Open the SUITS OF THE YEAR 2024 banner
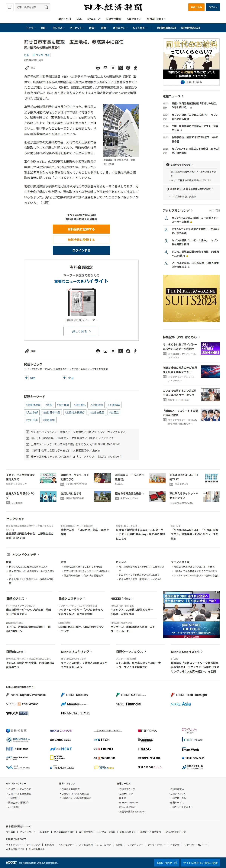Screen dimensions: 226x868 191,298
